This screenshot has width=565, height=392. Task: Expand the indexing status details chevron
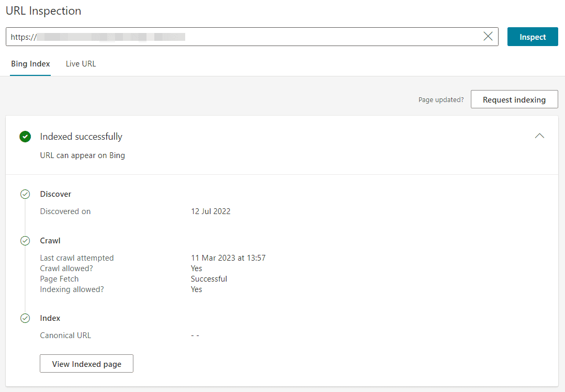539,136
